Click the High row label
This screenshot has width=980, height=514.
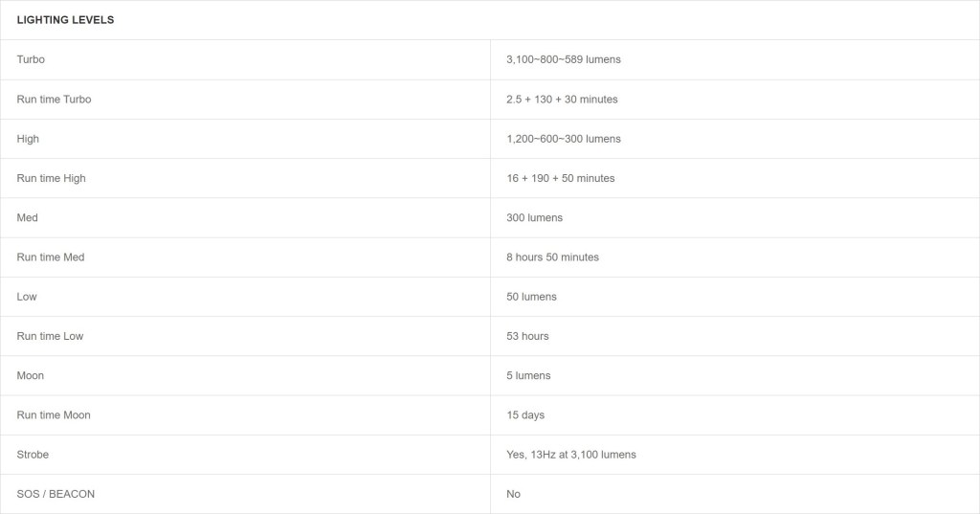pyautogui.click(x=28, y=139)
